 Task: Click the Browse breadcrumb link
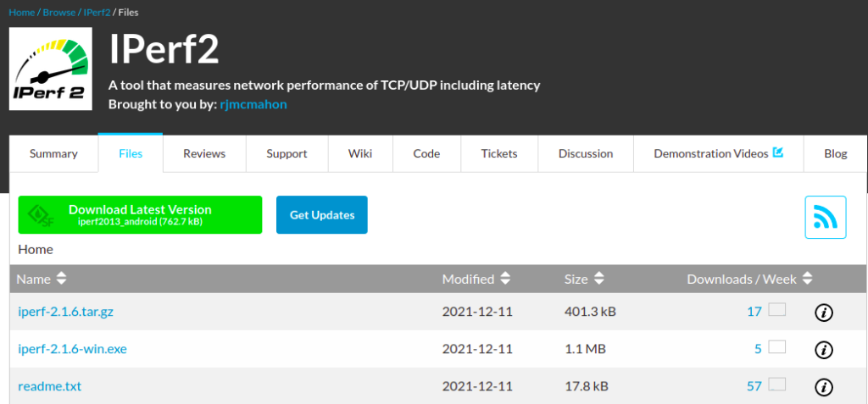click(59, 13)
